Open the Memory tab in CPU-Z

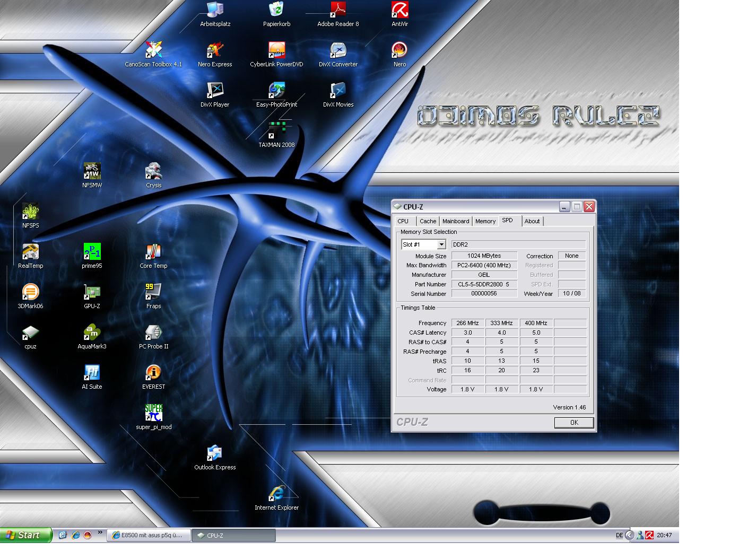[x=485, y=221]
